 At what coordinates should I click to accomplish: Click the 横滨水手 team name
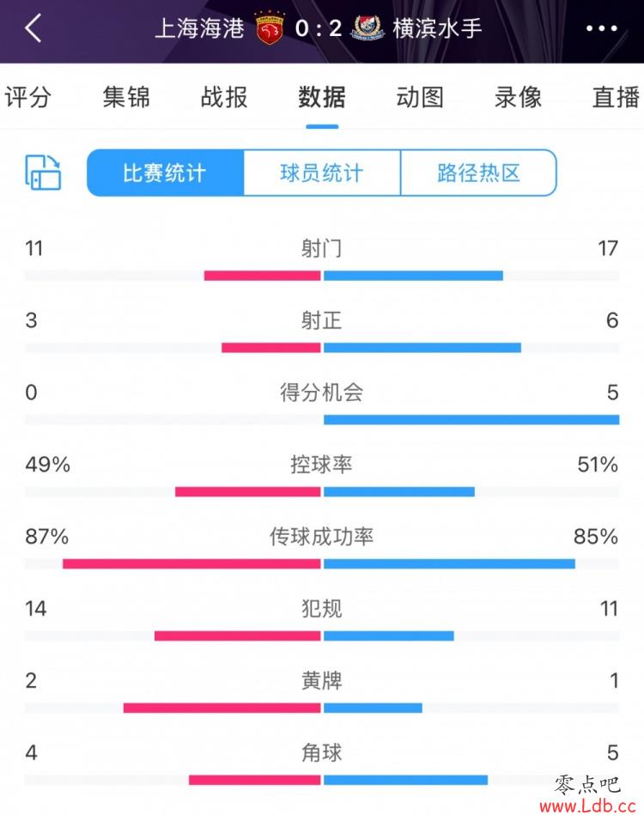(x=437, y=28)
